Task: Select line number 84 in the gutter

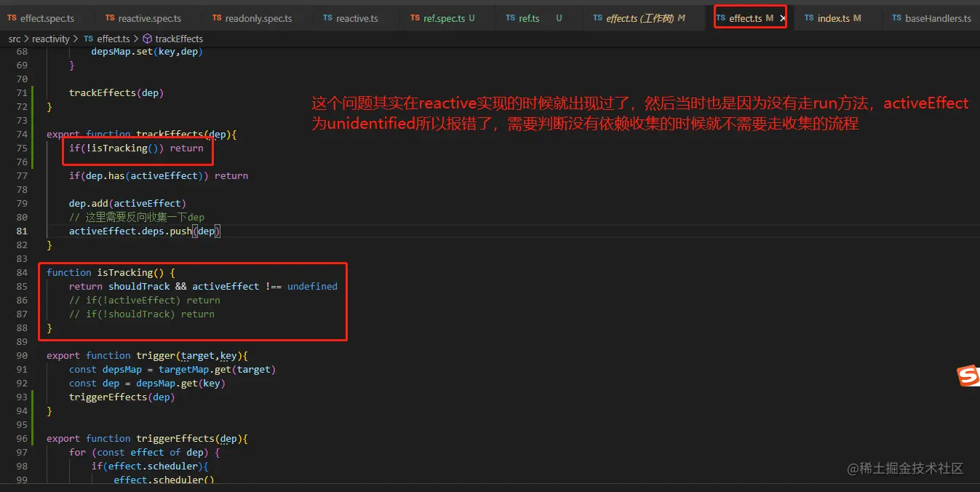Action: click(x=22, y=273)
